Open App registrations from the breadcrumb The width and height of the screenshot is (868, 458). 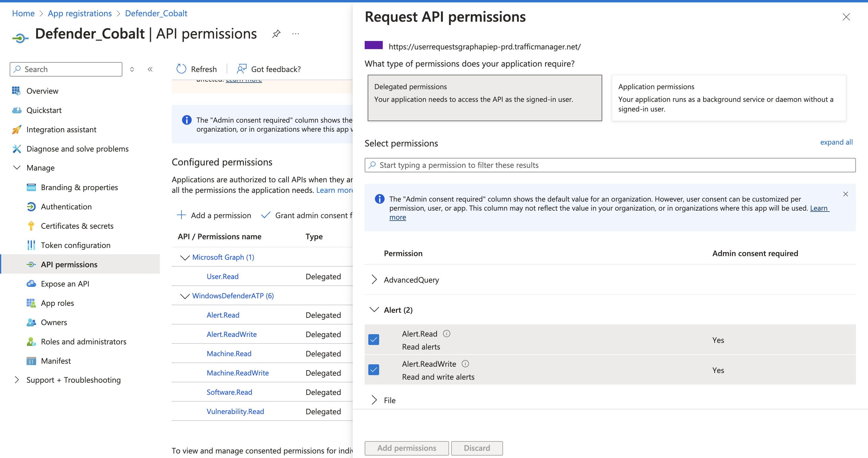coord(80,13)
